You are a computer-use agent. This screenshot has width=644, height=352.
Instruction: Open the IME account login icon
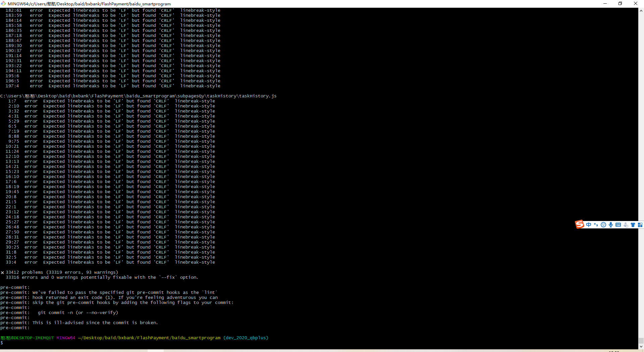coord(626,225)
